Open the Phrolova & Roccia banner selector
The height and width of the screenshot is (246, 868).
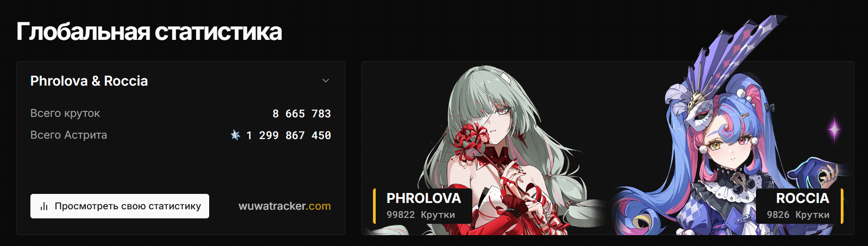click(181, 81)
